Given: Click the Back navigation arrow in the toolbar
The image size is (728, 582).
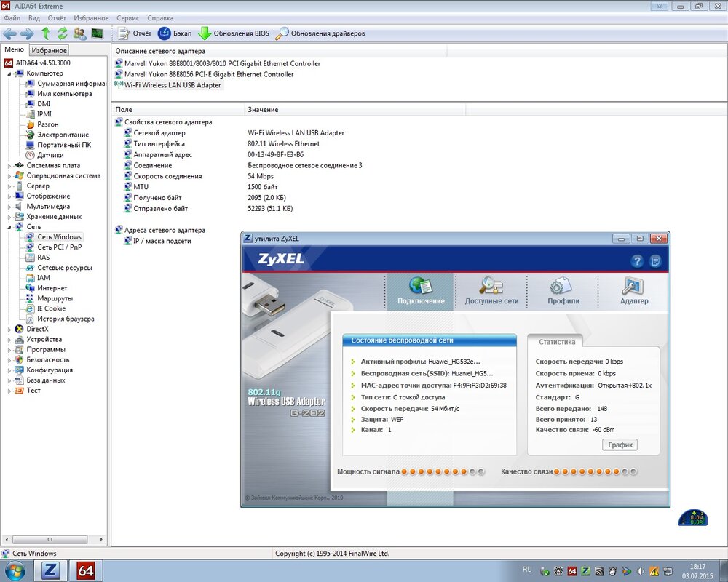Looking at the screenshot, I should 9,33.
